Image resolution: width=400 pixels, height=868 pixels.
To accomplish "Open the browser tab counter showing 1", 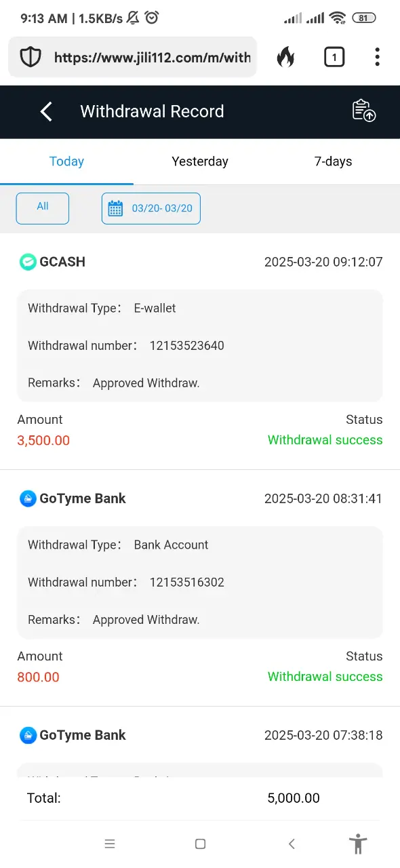I will 334,58.
